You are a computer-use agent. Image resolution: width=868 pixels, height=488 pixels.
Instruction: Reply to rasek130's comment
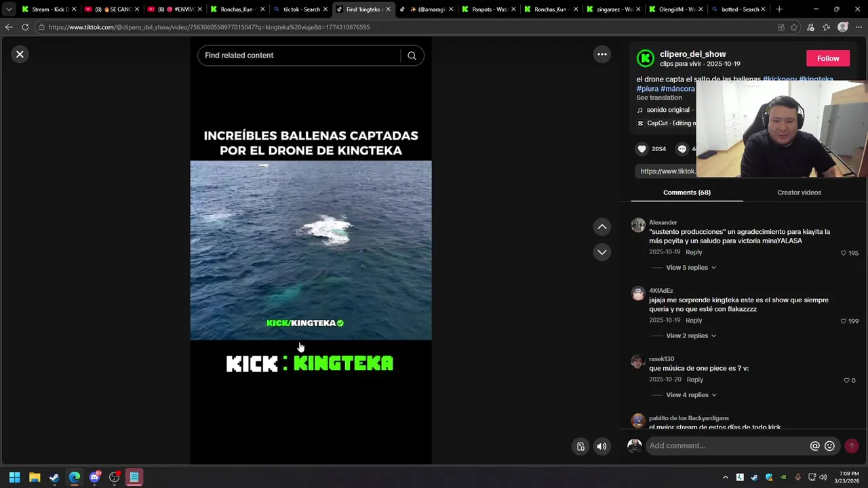point(695,380)
